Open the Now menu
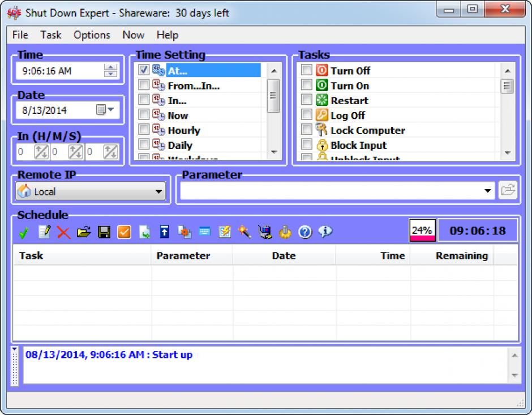The height and width of the screenshot is (415, 532). (x=134, y=35)
